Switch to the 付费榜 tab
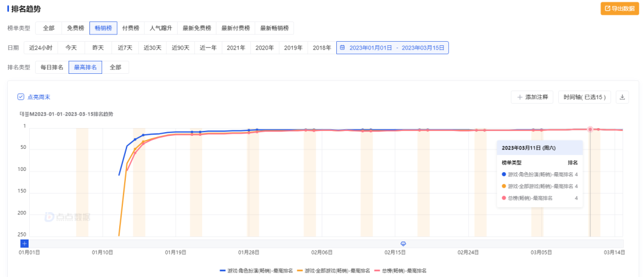Viewport: 644px width, 277px height. click(131, 29)
